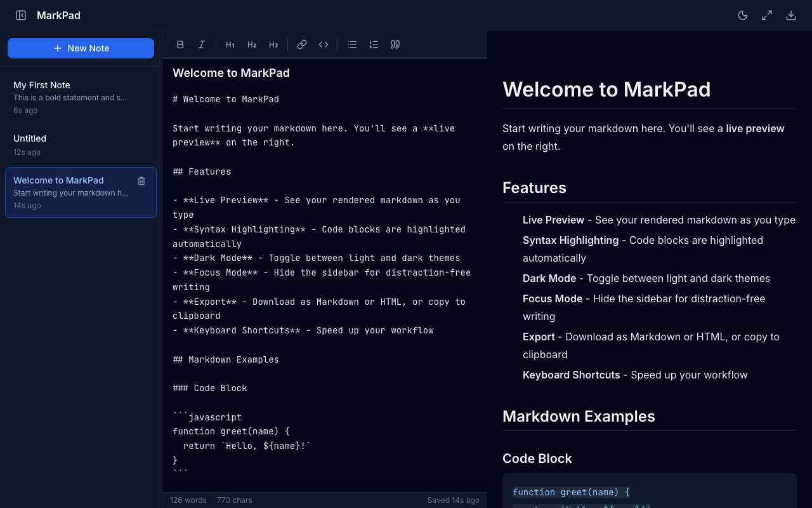Insert Heading 1
The image size is (812, 508).
(230, 44)
